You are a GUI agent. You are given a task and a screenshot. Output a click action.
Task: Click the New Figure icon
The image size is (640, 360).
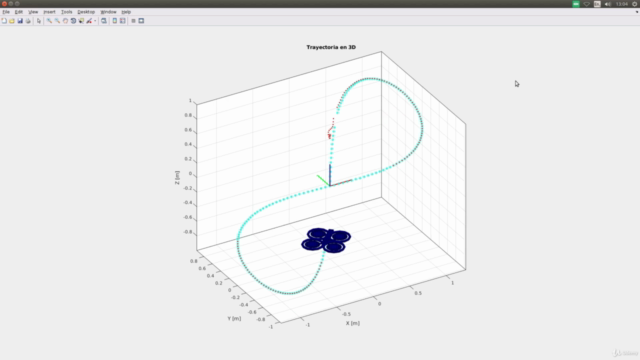click(4, 21)
